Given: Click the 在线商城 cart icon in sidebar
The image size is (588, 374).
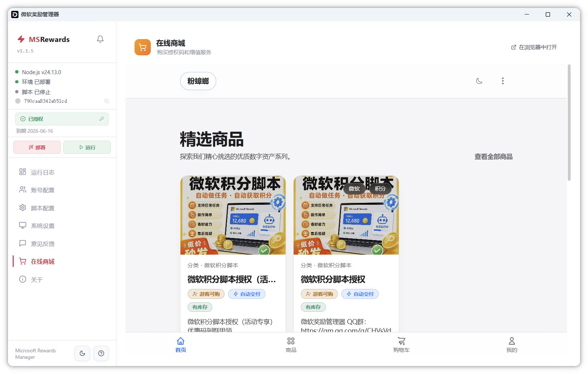Looking at the screenshot, I should pyautogui.click(x=22, y=261).
